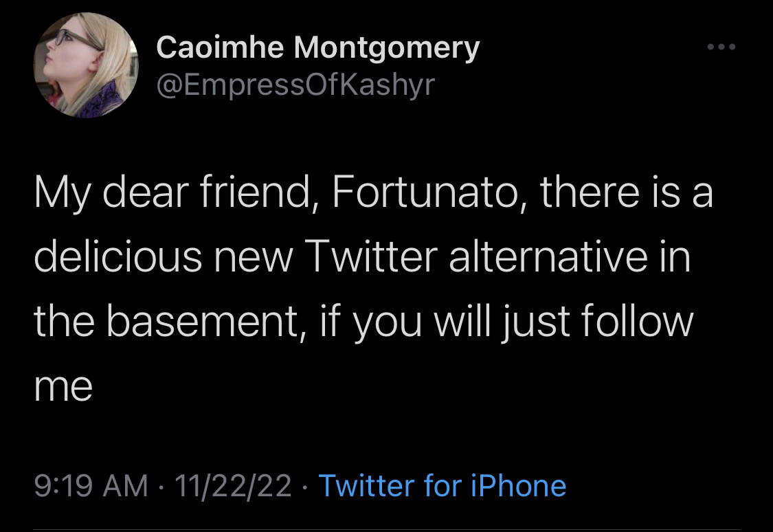Click the Twitter for iPhone source link
This screenshot has height=532, width=773.
tap(442, 486)
